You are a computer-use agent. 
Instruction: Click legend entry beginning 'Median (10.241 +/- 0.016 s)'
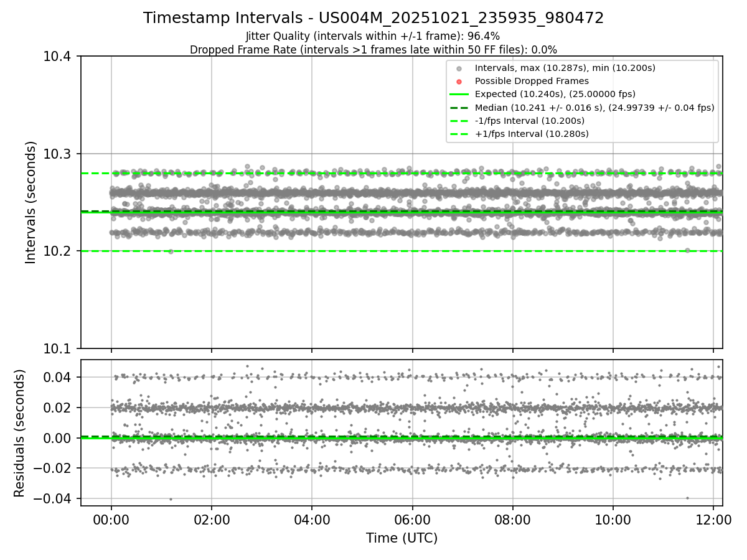click(x=594, y=108)
